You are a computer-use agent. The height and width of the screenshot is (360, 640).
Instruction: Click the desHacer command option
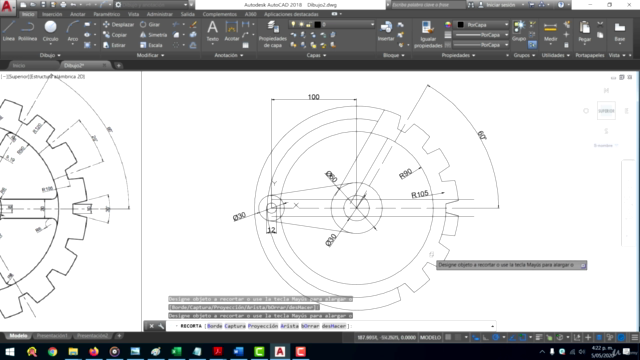click(x=334, y=326)
